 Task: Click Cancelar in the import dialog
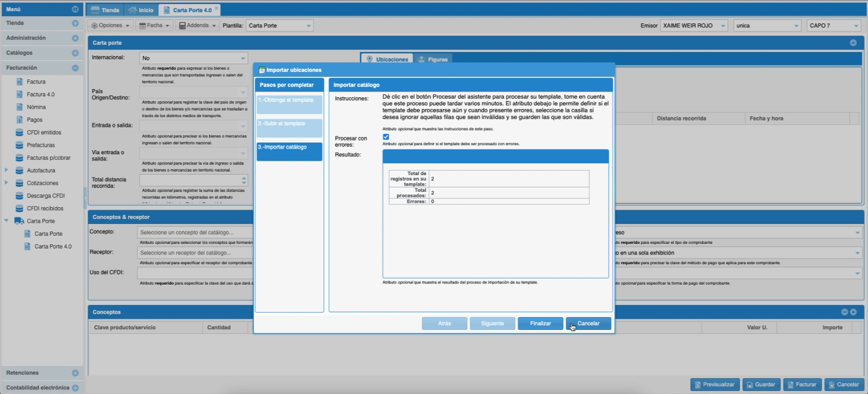[588, 323]
